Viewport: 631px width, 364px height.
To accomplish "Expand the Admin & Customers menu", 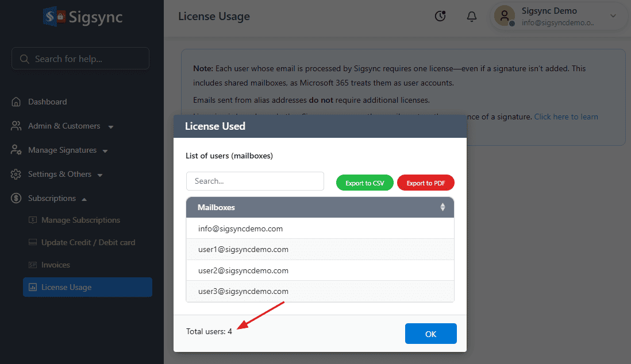I will pos(110,126).
